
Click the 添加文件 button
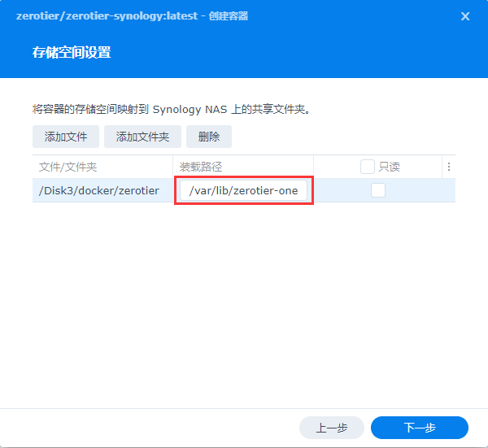point(66,137)
